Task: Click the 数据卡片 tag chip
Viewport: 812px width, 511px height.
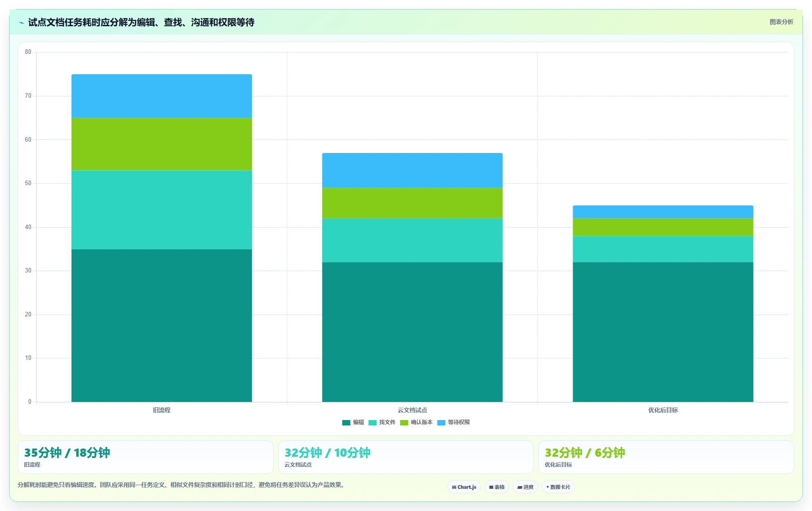Action: point(558,487)
